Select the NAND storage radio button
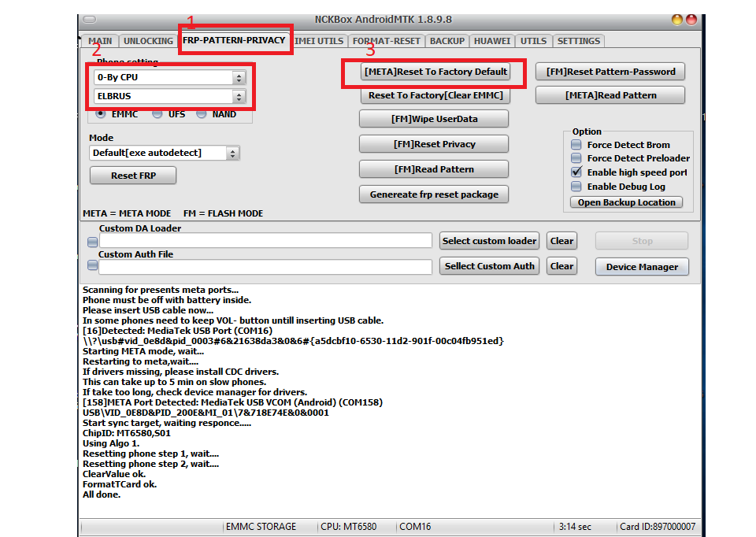This screenshot has height=537, width=756. tap(202, 114)
